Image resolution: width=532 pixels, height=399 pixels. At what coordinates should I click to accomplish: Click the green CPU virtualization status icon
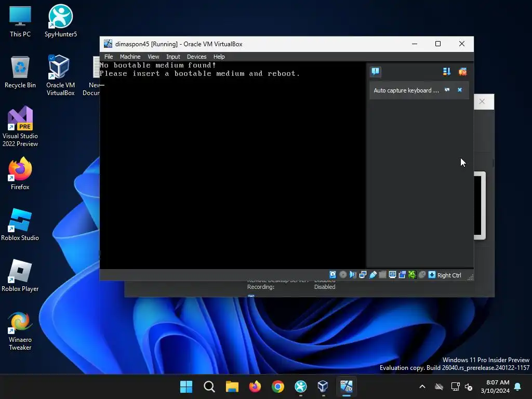point(412,274)
